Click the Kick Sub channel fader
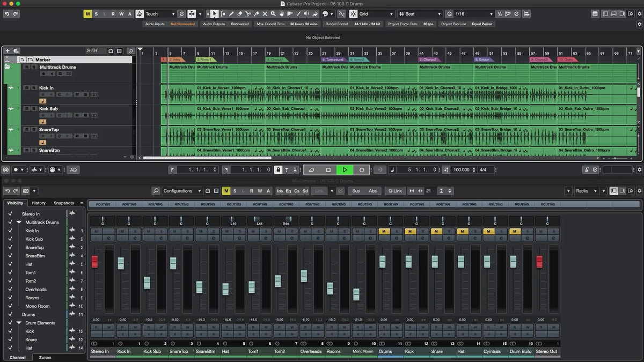644x362 pixels. tap(147, 283)
